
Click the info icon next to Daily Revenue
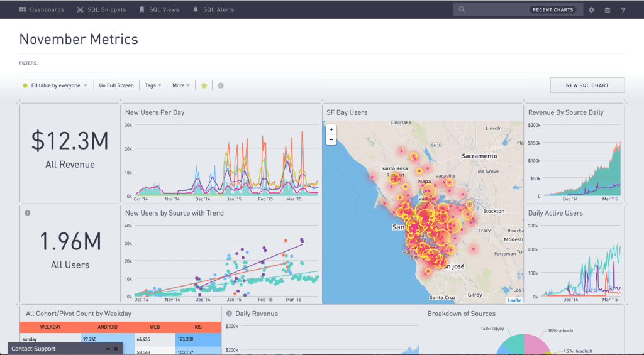(x=229, y=314)
